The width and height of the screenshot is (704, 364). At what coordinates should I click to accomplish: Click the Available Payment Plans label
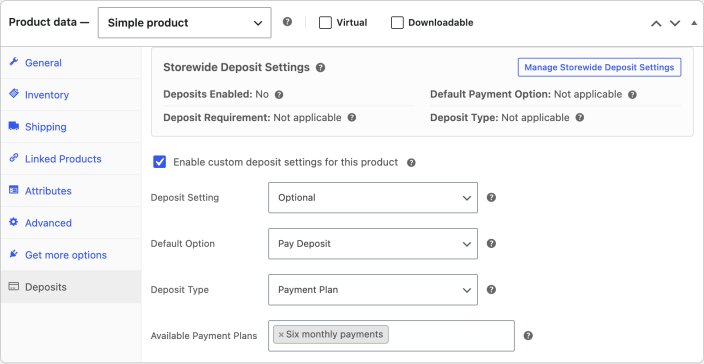pos(204,336)
